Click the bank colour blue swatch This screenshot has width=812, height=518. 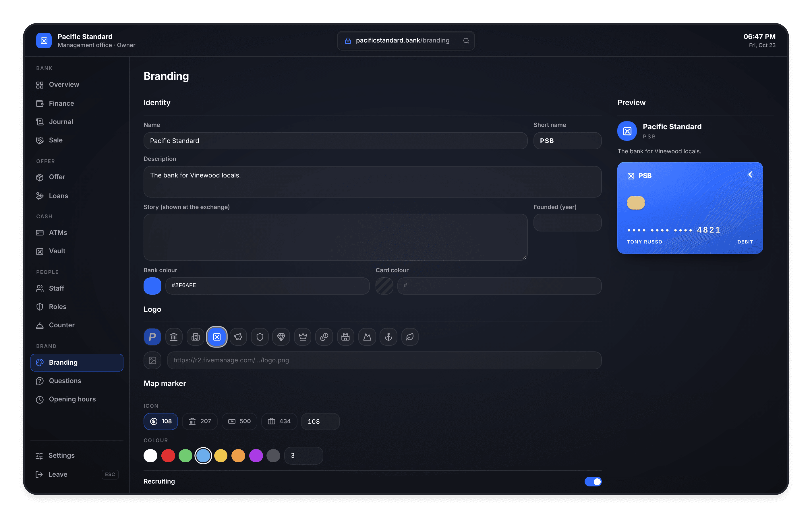[152, 286]
